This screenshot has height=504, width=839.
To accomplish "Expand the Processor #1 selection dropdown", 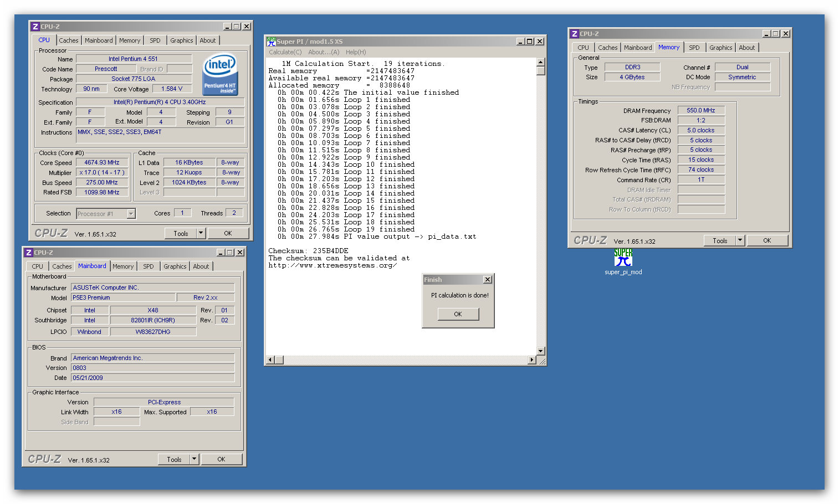I will (x=131, y=214).
